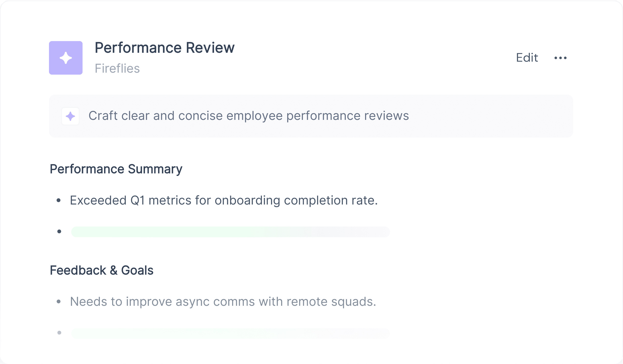Click the faded bullet dot at the bottom
The image size is (623, 364).
tap(59, 333)
